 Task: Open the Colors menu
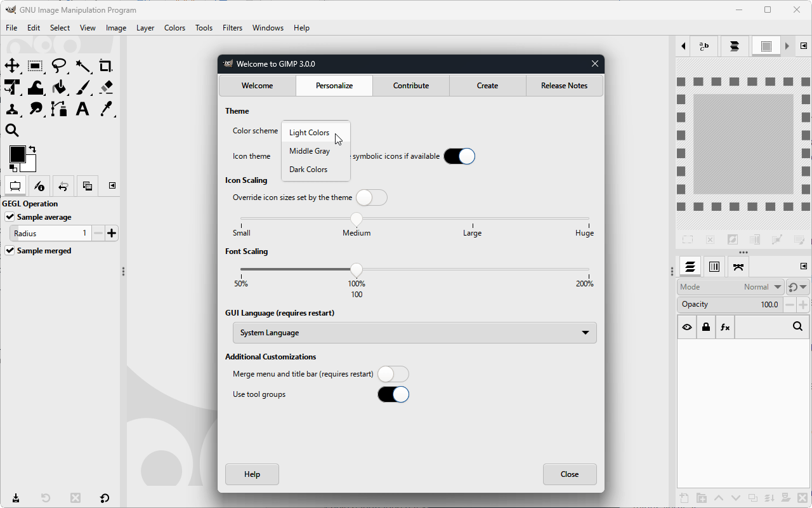click(174, 28)
